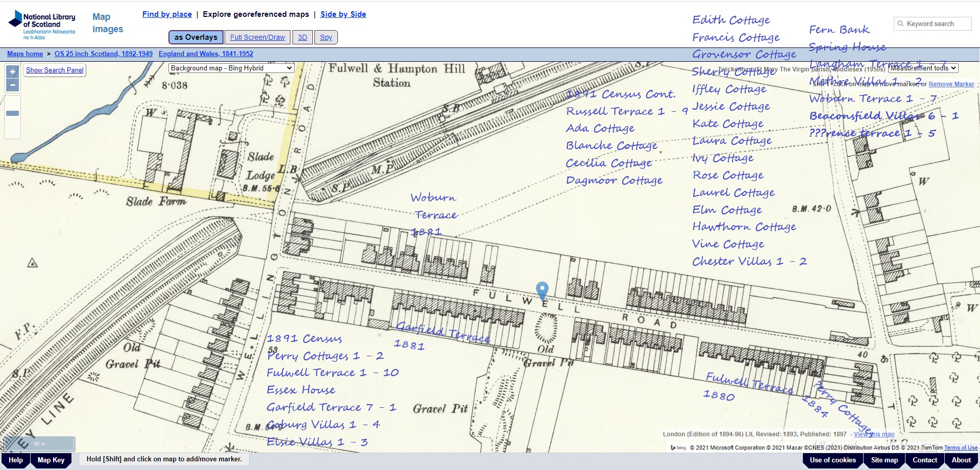Open 'View this map' for the 1893 edition
Image resolution: width=980 pixels, height=470 pixels.
[x=874, y=434]
